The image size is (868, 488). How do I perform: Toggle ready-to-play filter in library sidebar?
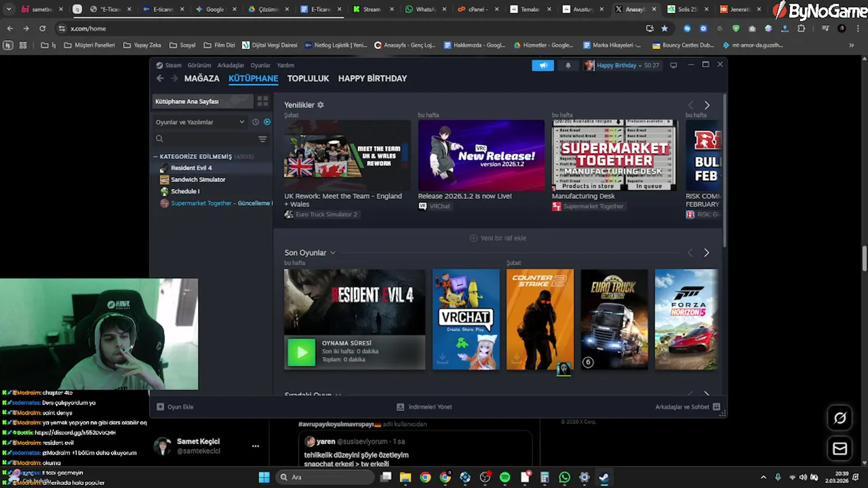pyautogui.click(x=267, y=122)
